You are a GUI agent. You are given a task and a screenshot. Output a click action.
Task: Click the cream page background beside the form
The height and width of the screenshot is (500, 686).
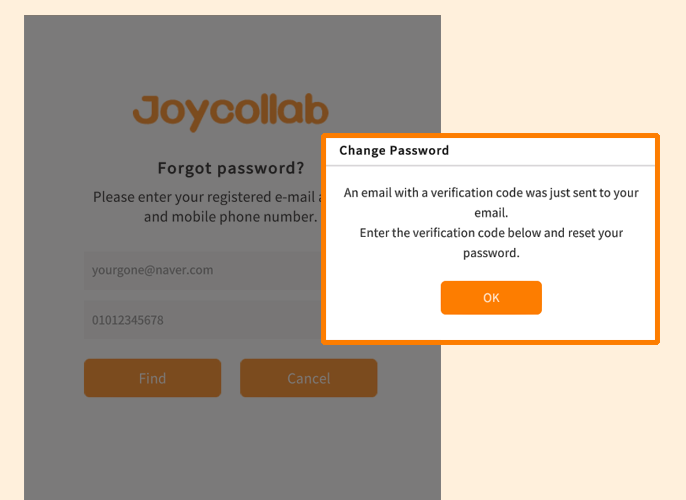[560, 420]
